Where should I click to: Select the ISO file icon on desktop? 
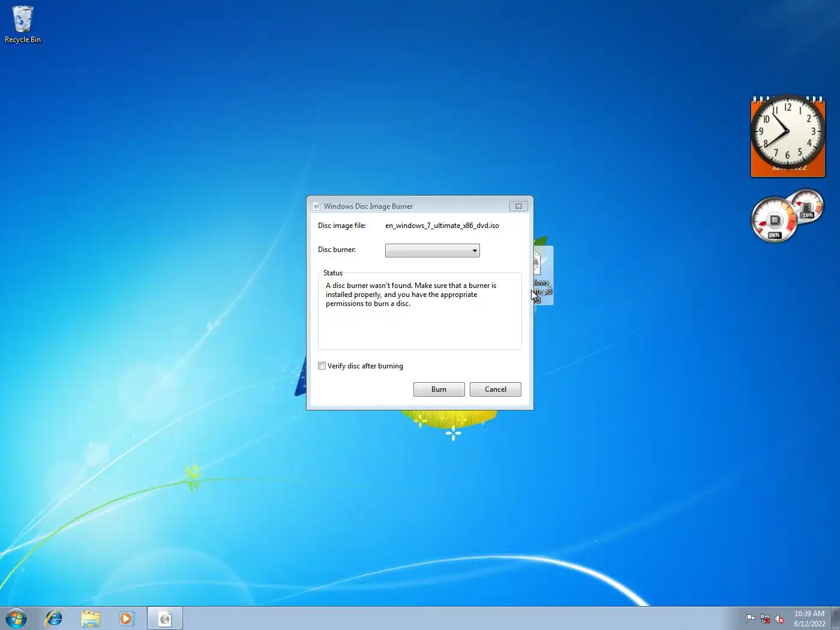[542, 275]
